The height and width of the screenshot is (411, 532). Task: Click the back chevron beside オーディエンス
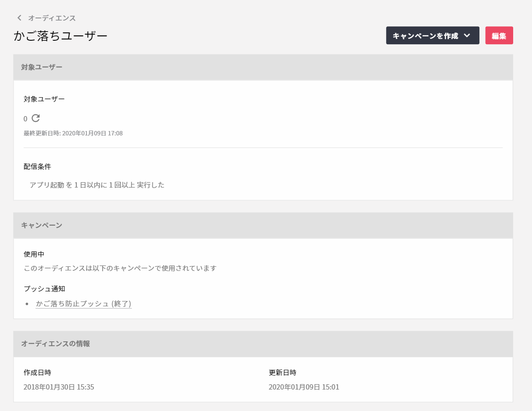(19, 18)
